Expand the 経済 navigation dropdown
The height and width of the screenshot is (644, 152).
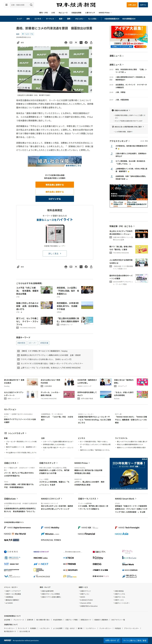click(x=61, y=19)
